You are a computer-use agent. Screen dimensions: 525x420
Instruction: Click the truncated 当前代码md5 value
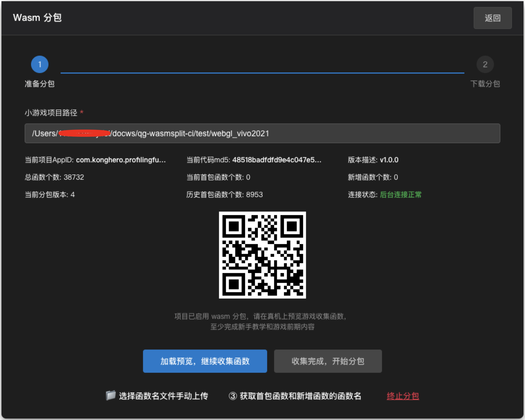[277, 160]
